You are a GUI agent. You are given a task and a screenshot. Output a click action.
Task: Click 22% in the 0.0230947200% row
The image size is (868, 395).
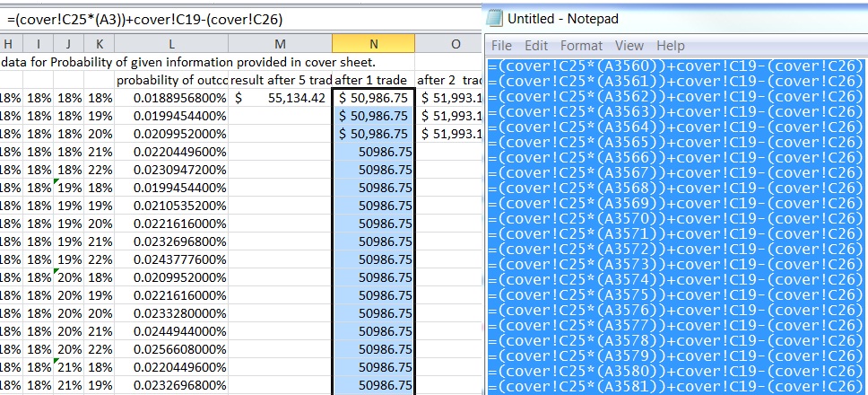100,170
